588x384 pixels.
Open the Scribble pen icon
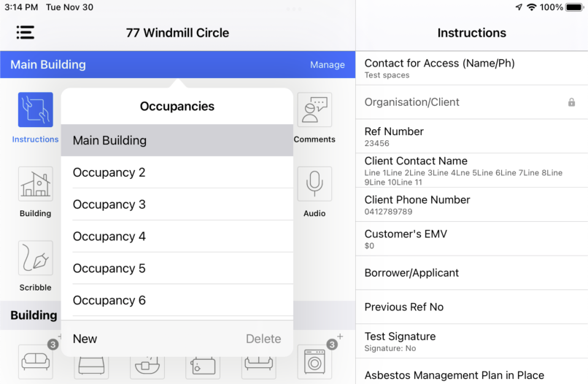[36, 258]
